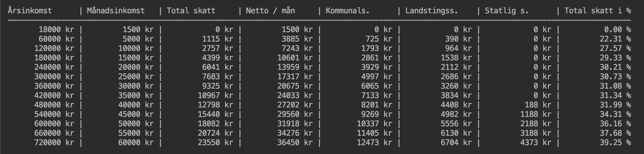Click the Total skatt i % header
Screen dimensions: 644x154
[x=598, y=11]
